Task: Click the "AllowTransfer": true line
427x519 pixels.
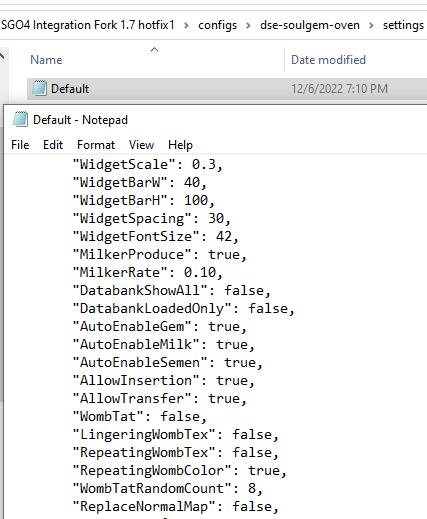Action: point(160,398)
